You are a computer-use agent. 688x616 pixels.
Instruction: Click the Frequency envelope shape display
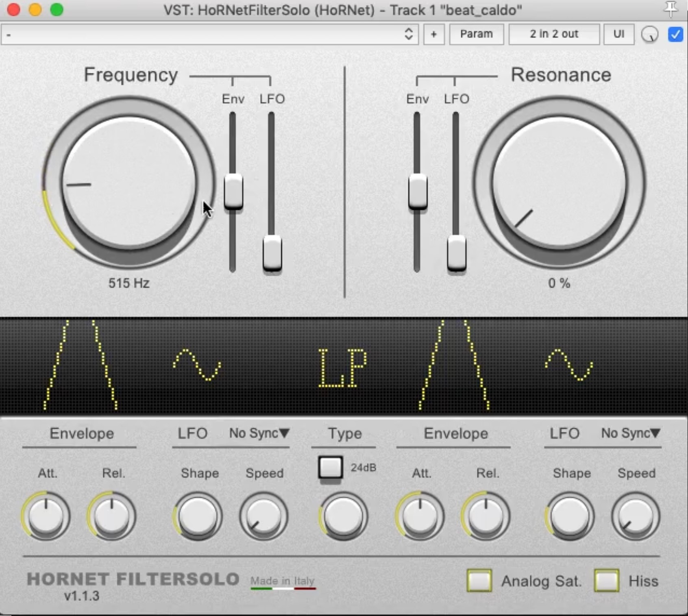pos(81,365)
